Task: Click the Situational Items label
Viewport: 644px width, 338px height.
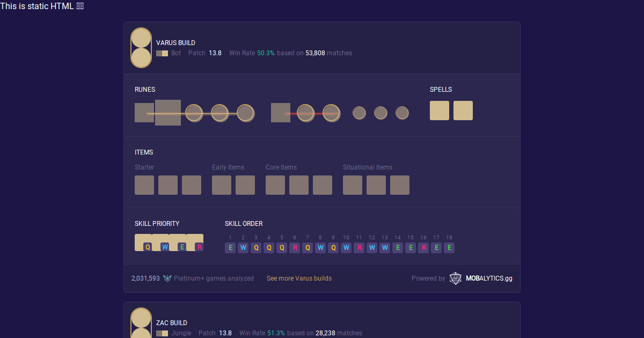Action: point(368,167)
